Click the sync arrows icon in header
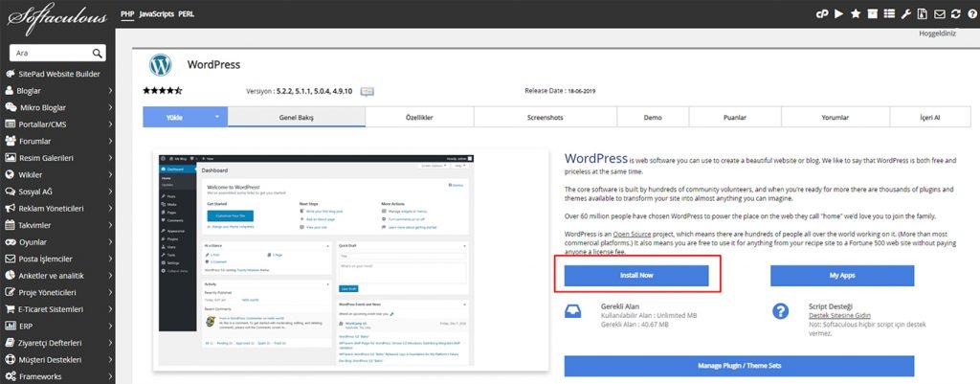Screen dimensions: 980x384 click(955, 13)
